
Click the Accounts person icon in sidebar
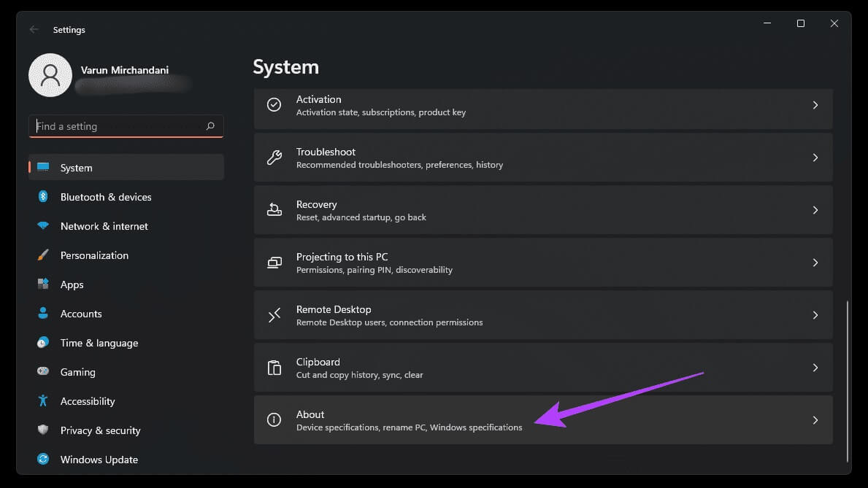(43, 313)
